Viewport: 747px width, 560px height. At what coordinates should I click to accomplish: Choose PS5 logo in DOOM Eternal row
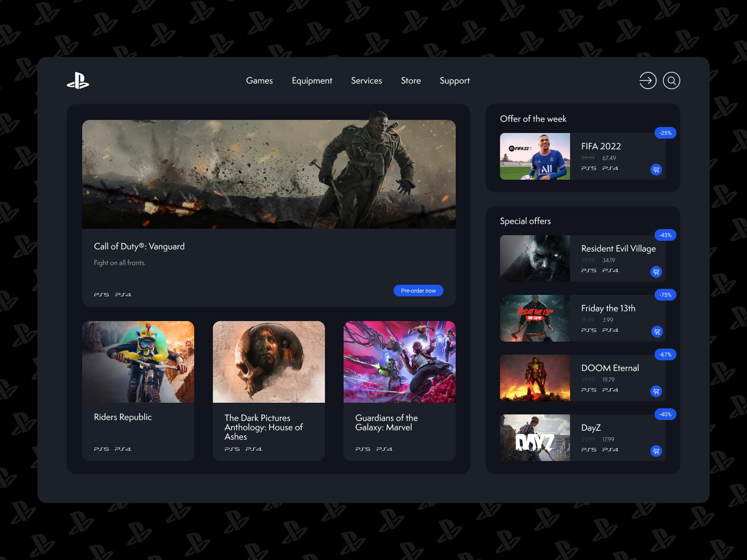coord(589,390)
